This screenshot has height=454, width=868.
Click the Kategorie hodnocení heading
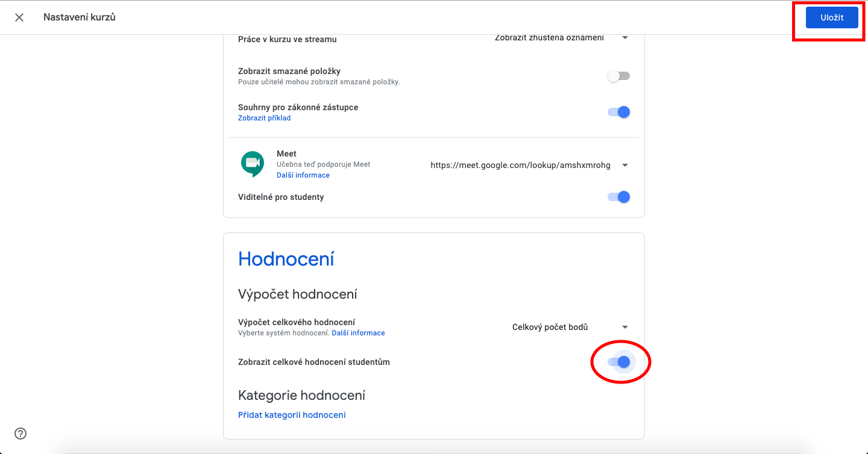pyautogui.click(x=301, y=396)
